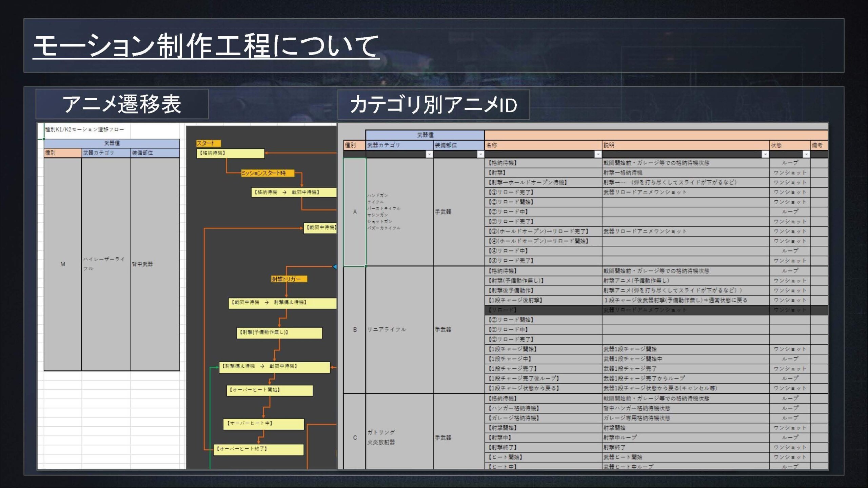This screenshot has height=488, width=868.
Task: Select category cell B in the 種別 column
Action: pos(355,330)
